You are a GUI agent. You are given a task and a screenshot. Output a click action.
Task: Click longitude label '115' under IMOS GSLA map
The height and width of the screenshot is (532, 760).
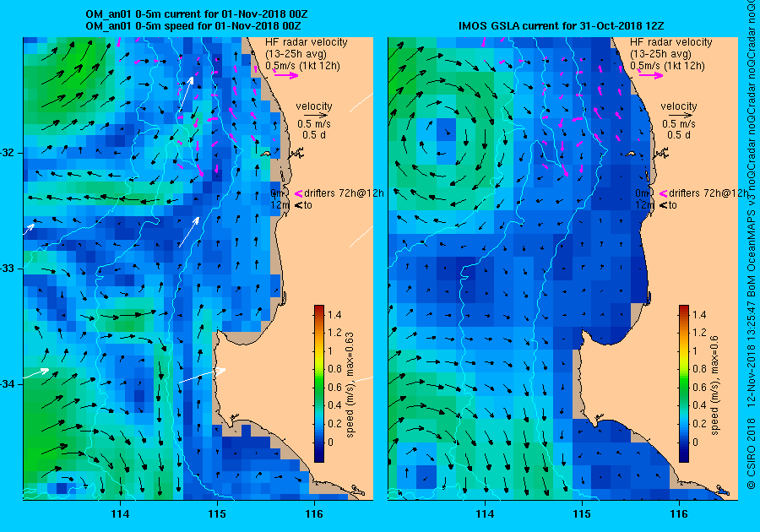click(x=582, y=514)
